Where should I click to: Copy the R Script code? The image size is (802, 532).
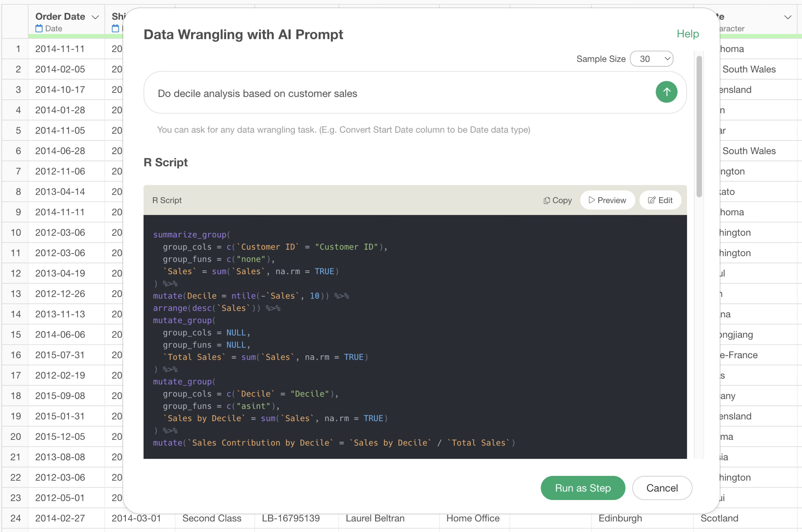557,200
